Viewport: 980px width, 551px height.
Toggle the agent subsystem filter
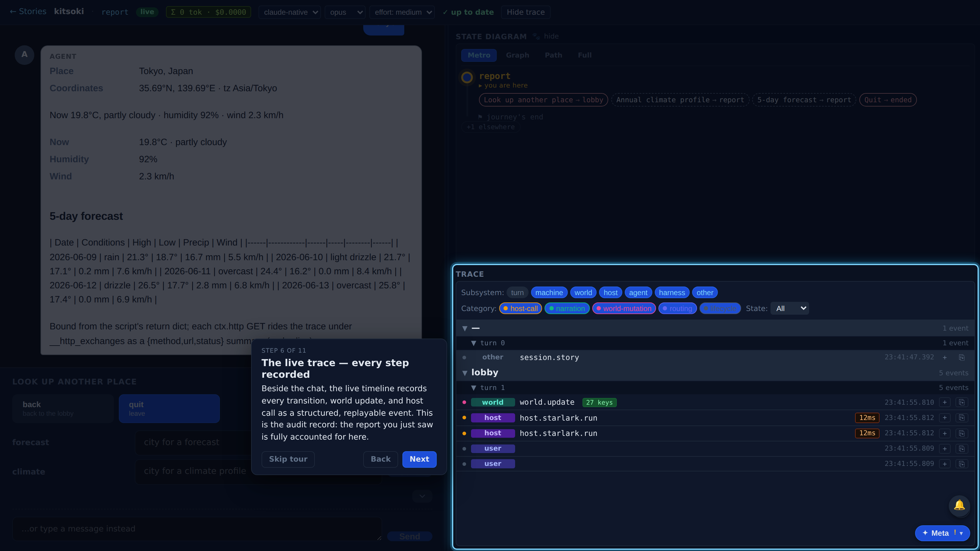click(x=638, y=292)
